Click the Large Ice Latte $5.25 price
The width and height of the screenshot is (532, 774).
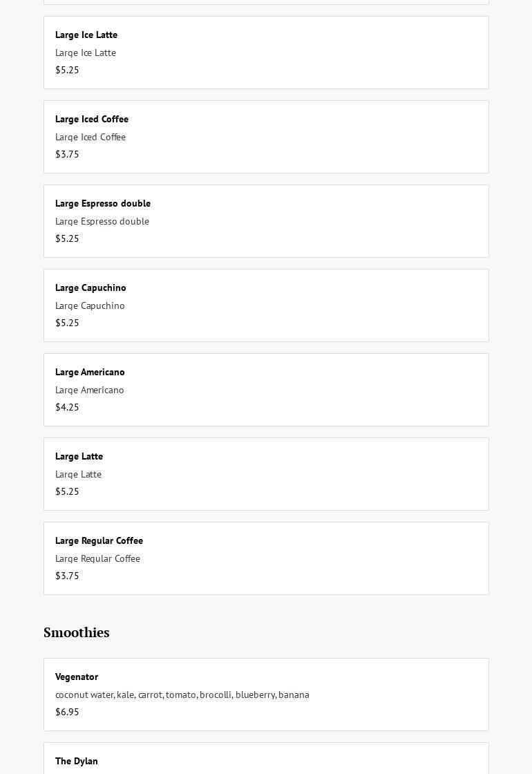click(67, 70)
